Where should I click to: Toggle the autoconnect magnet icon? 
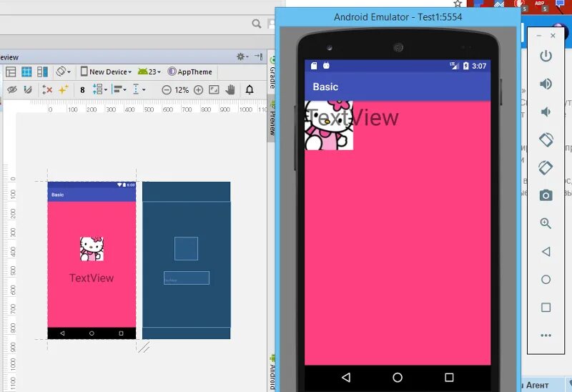[28, 89]
